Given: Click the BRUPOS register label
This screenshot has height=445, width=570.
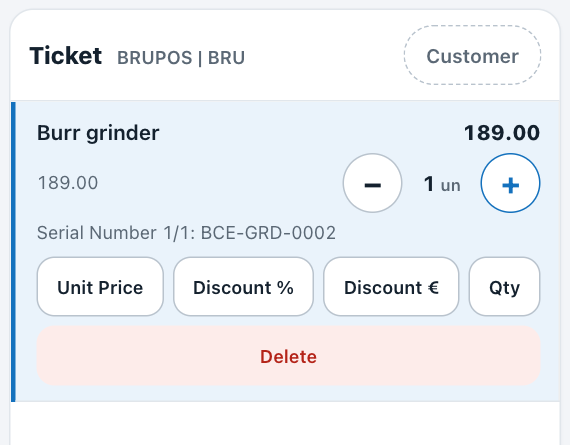Looking at the screenshot, I should click(154, 58).
